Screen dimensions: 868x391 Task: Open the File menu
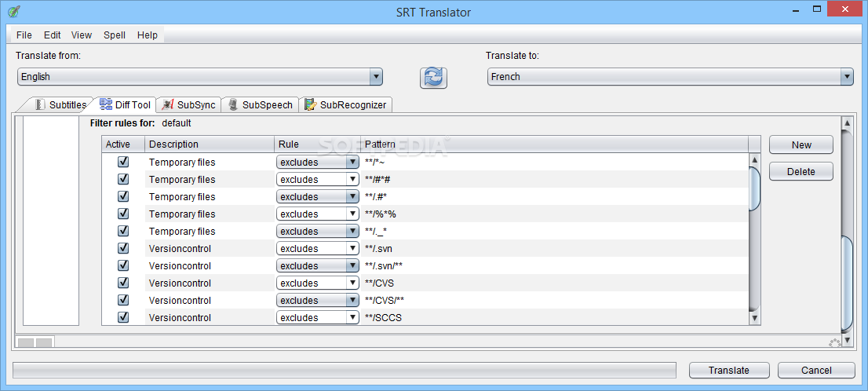tap(24, 35)
